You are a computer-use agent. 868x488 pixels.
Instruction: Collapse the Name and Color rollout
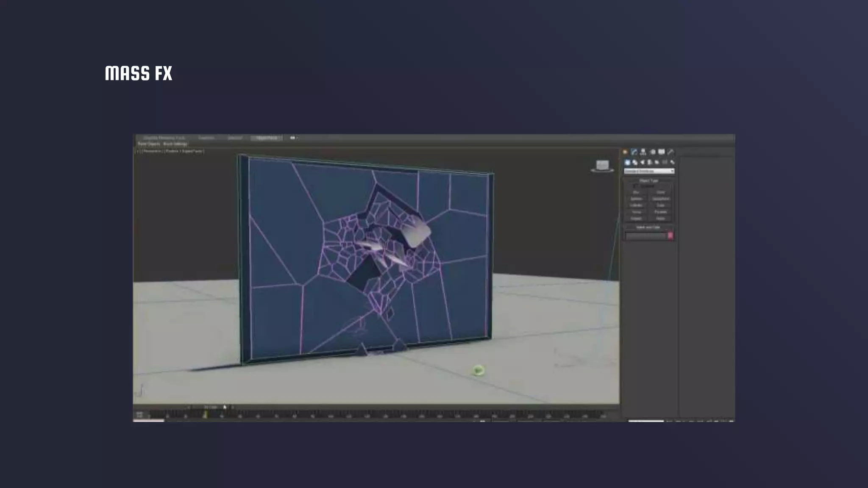pyautogui.click(x=648, y=227)
